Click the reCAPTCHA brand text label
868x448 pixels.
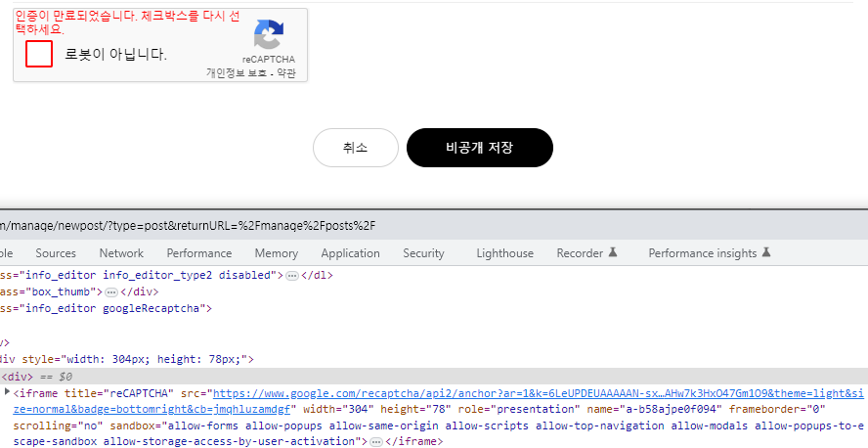click(x=269, y=60)
